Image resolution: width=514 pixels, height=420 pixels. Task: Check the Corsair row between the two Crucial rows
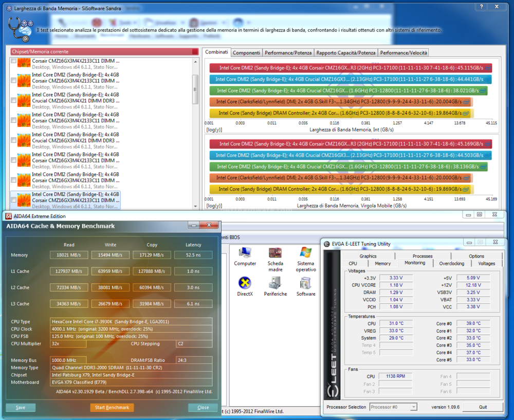click(13, 120)
